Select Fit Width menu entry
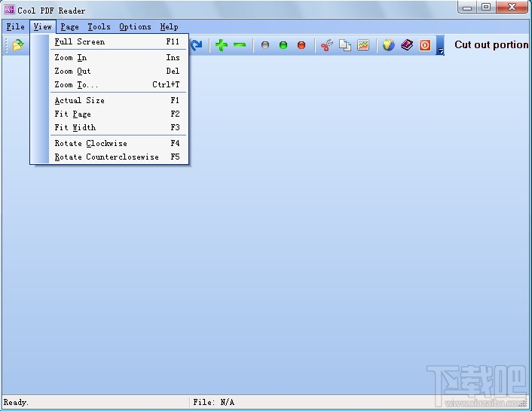The width and height of the screenshot is (532, 411). 119,127
